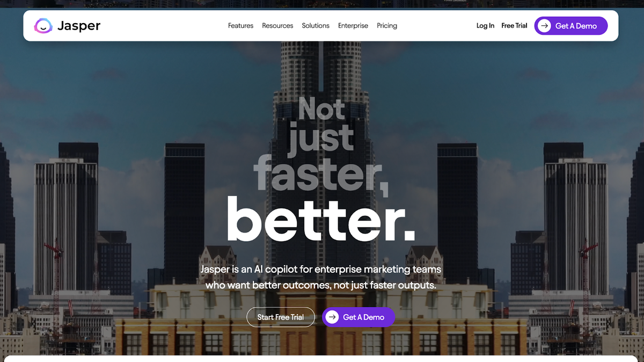This screenshot has height=362, width=644.
Task: Click the large "better." headline
Action: click(321, 219)
